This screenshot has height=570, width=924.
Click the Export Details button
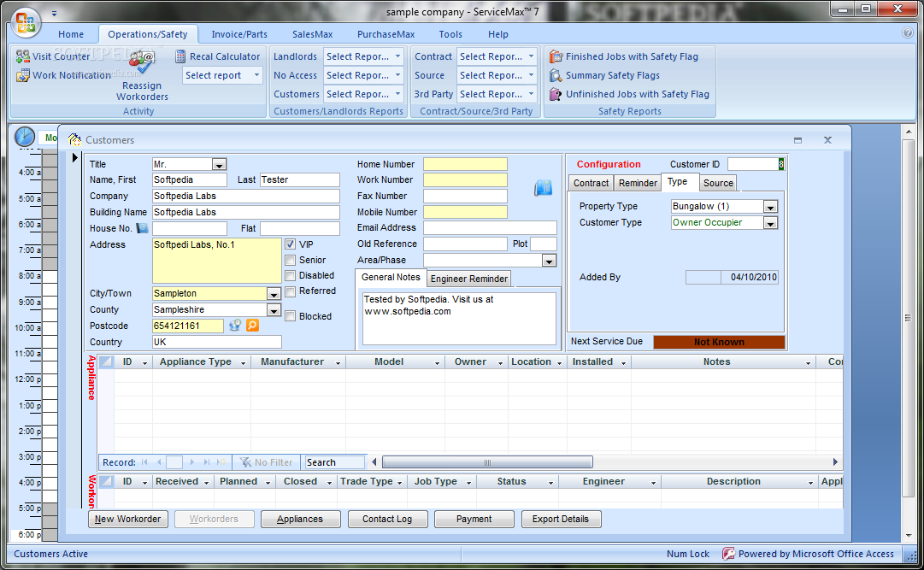pos(561,520)
